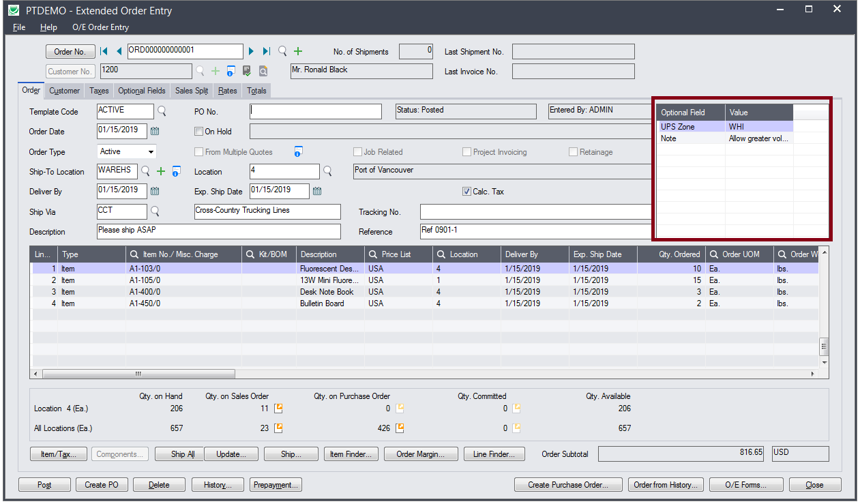
Task: Switch to the Totals tab
Action: click(256, 91)
